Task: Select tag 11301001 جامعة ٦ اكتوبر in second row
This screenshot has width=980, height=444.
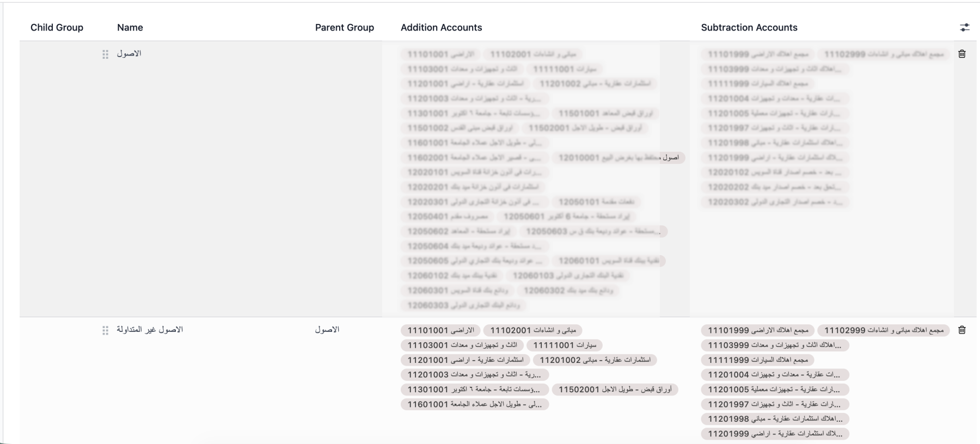Action: [475, 390]
